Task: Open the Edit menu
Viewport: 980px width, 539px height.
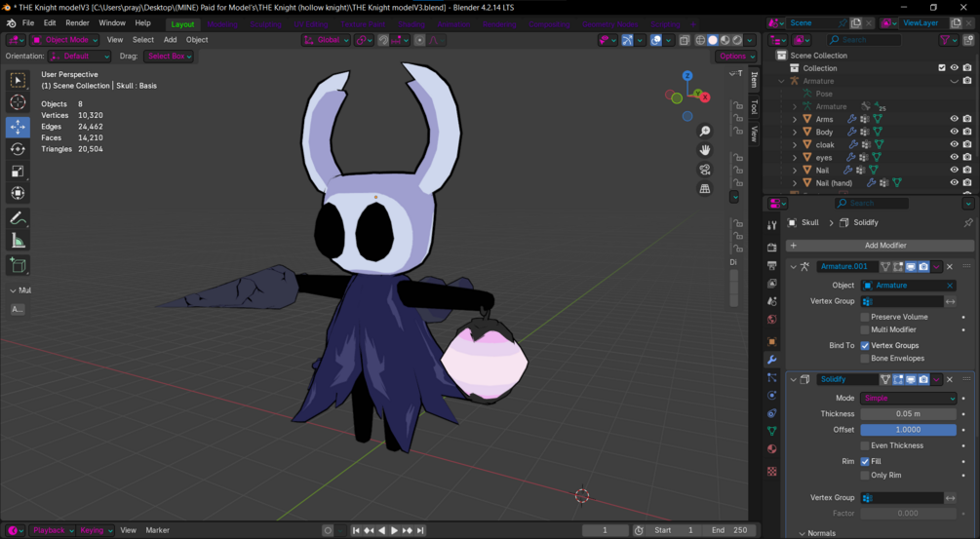Action: (50, 23)
